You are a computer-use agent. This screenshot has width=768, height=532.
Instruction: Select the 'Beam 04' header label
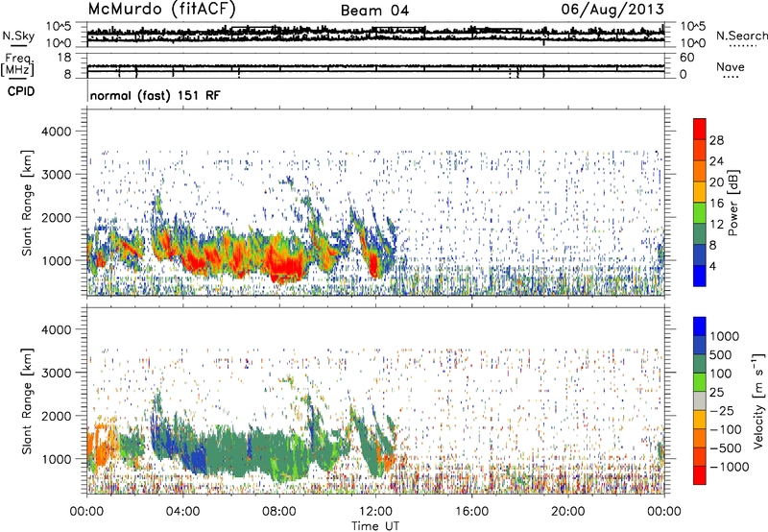374,11
